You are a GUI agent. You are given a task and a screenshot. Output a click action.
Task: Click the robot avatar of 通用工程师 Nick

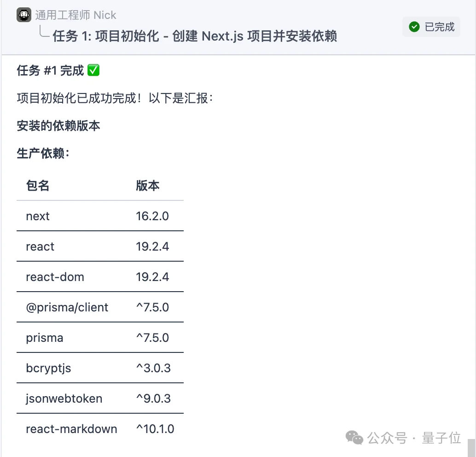[23, 14]
